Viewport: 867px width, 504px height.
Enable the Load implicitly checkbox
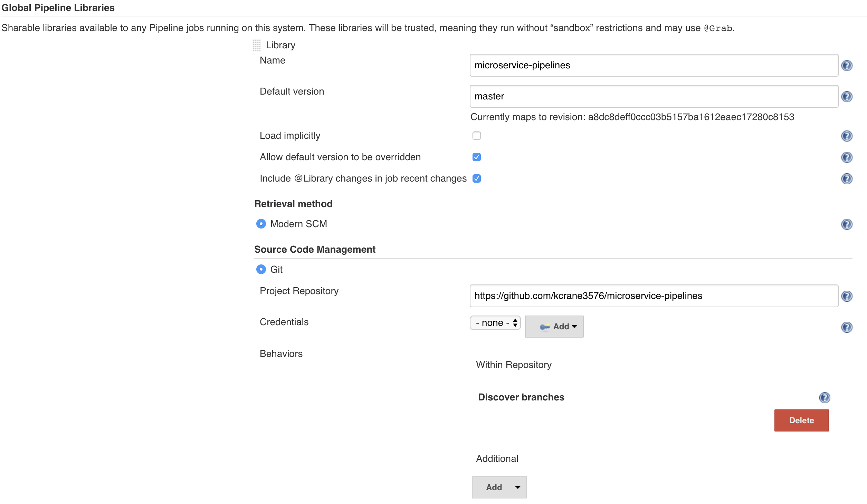click(477, 136)
